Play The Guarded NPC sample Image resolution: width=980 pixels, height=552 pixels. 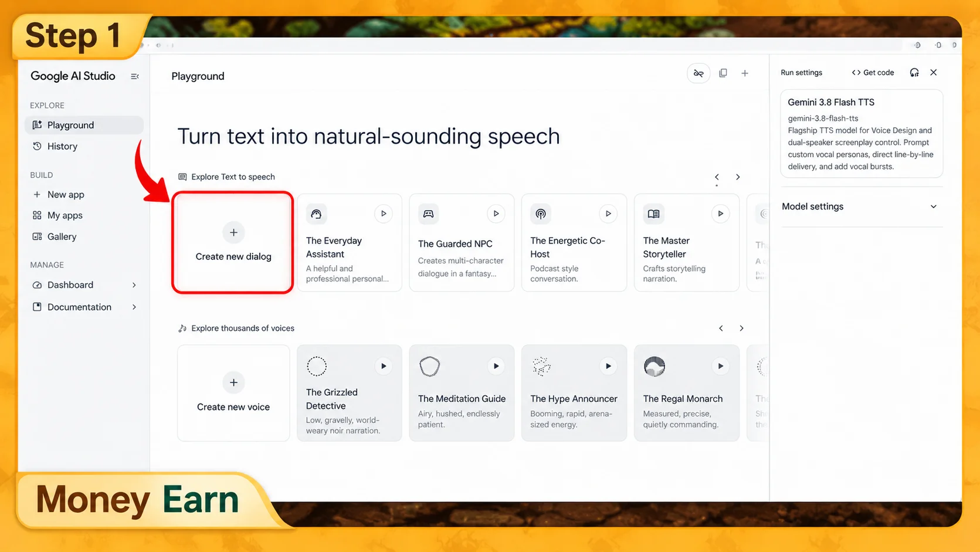496,214
